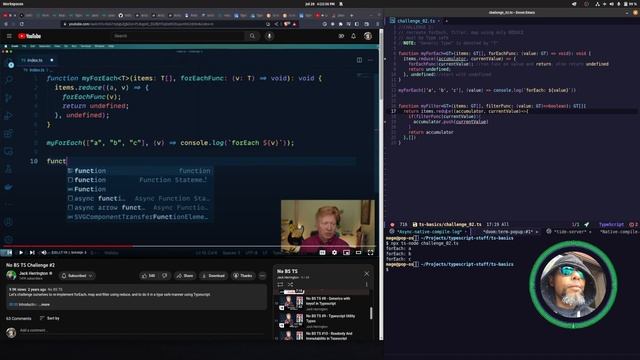Image resolution: width=640 pixels, height=360 pixels.
Task: Click the browser address bar URL
Action: coord(141,24)
